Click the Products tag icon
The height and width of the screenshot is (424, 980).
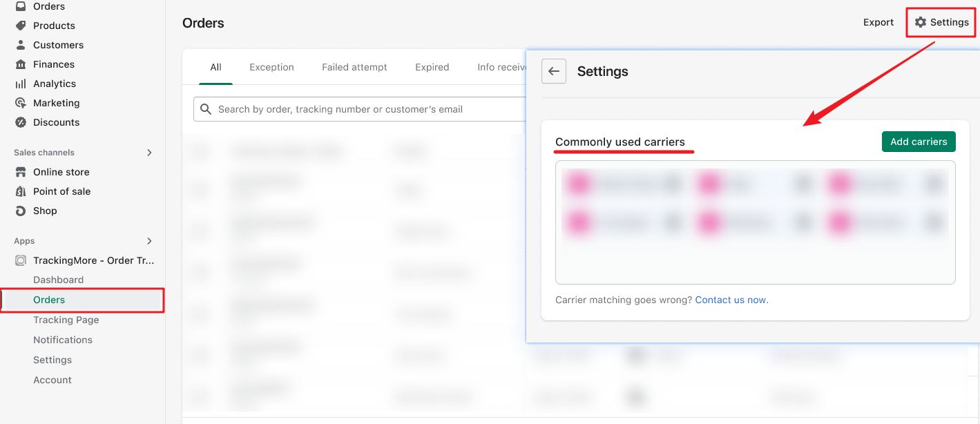(x=21, y=26)
